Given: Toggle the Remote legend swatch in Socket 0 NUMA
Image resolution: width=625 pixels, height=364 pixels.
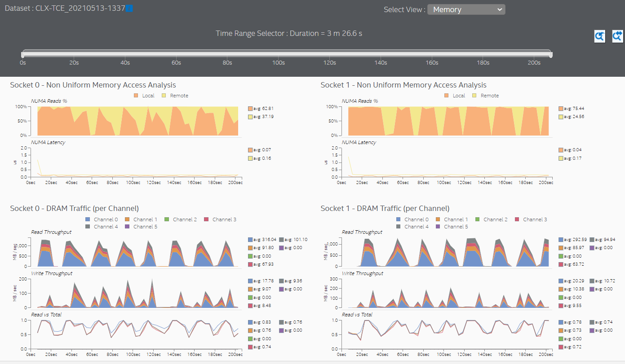Looking at the screenshot, I should click(x=164, y=96).
